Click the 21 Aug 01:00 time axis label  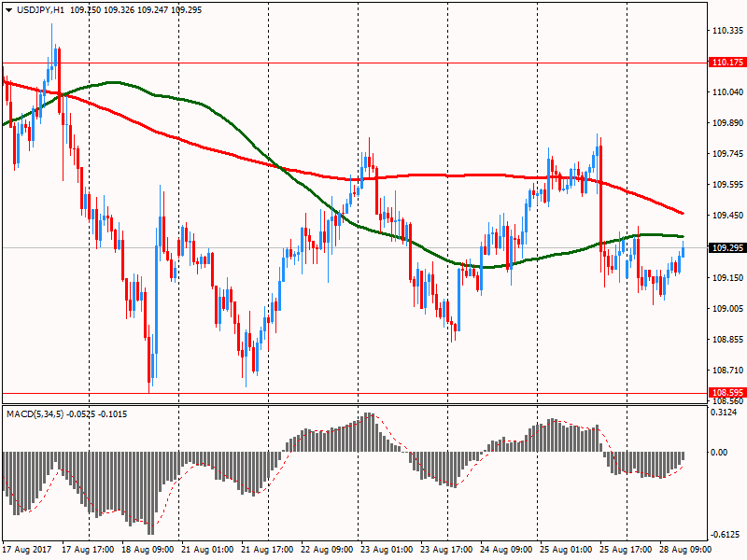(x=207, y=550)
